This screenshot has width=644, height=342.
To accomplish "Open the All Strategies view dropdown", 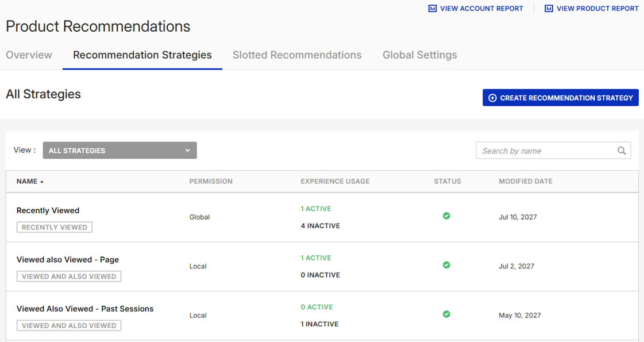I will tap(119, 151).
